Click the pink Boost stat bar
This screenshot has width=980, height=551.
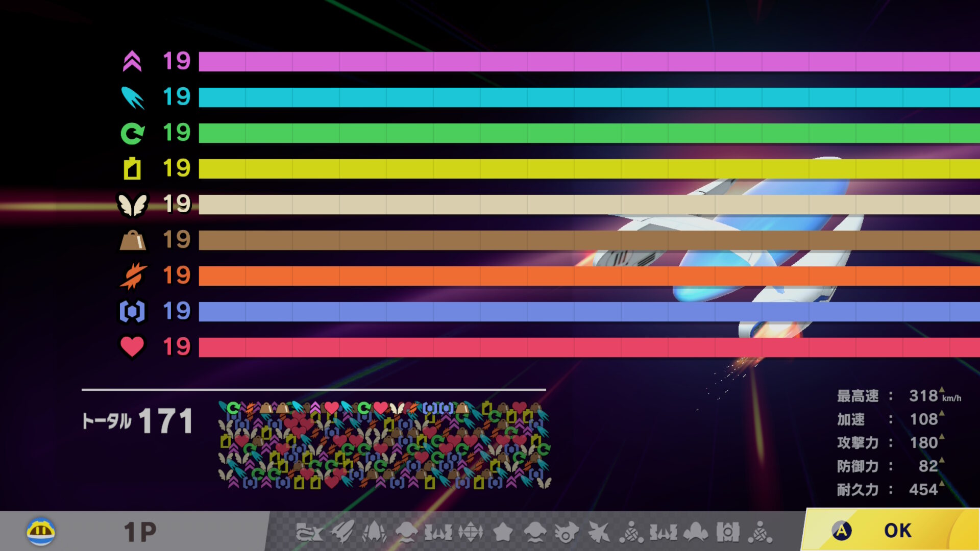coord(587,62)
